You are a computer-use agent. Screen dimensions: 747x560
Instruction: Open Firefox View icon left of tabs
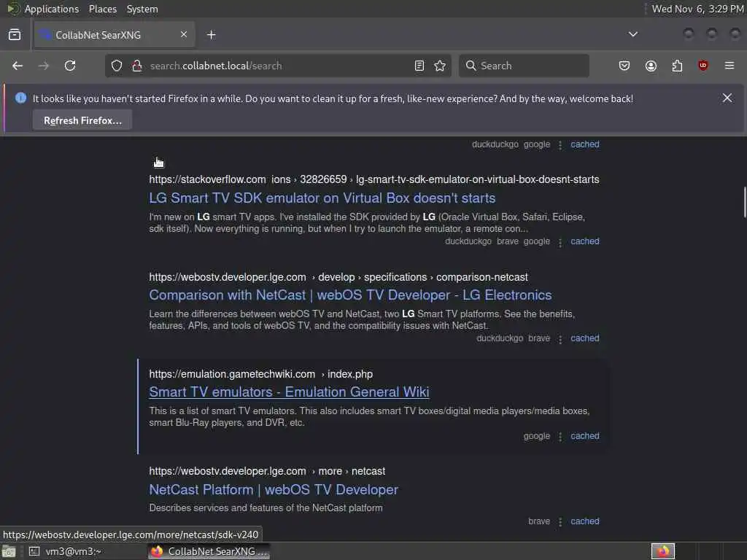(15, 35)
